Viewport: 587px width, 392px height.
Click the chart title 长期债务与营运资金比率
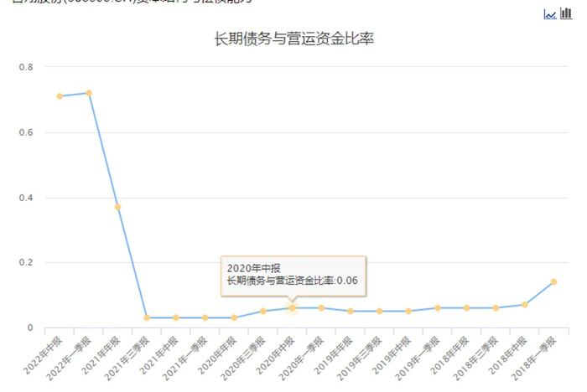pos(293,39)
